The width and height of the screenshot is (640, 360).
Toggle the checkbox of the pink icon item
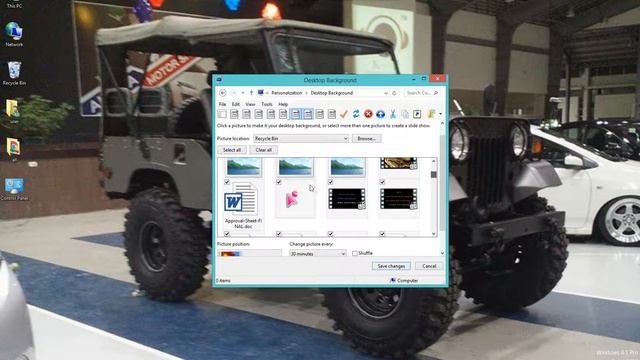(x=279, y=182)
